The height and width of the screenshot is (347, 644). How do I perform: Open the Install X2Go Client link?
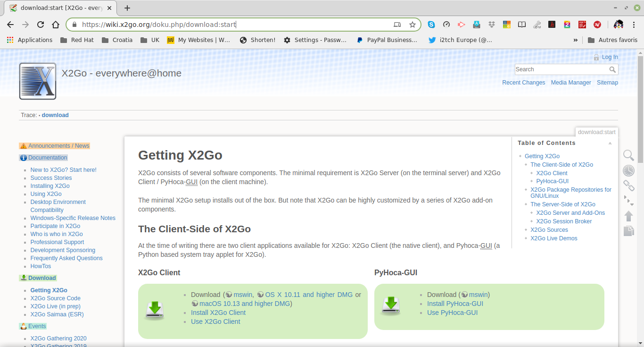coord(218,313)
